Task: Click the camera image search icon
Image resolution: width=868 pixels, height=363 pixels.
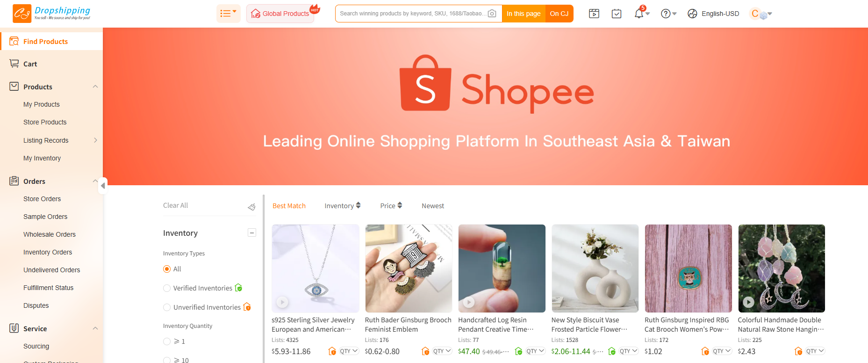Action: (492, 14)
